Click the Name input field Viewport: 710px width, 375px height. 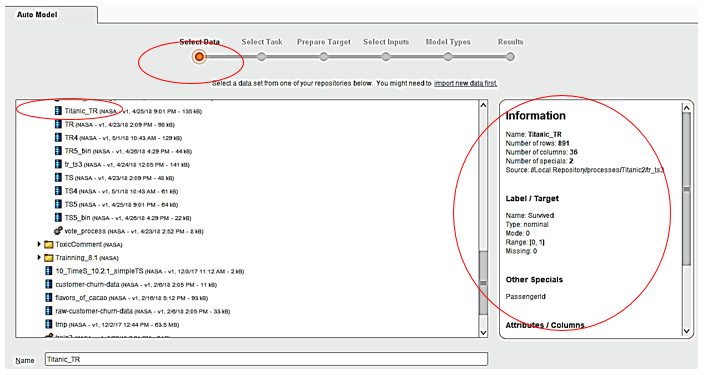pyautogui.click(x=266, y=359)
